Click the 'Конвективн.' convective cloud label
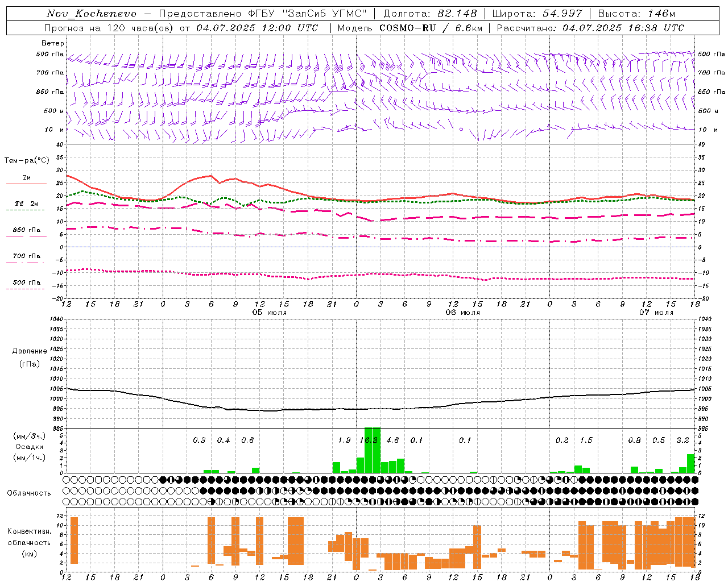 tap(29, 531)
